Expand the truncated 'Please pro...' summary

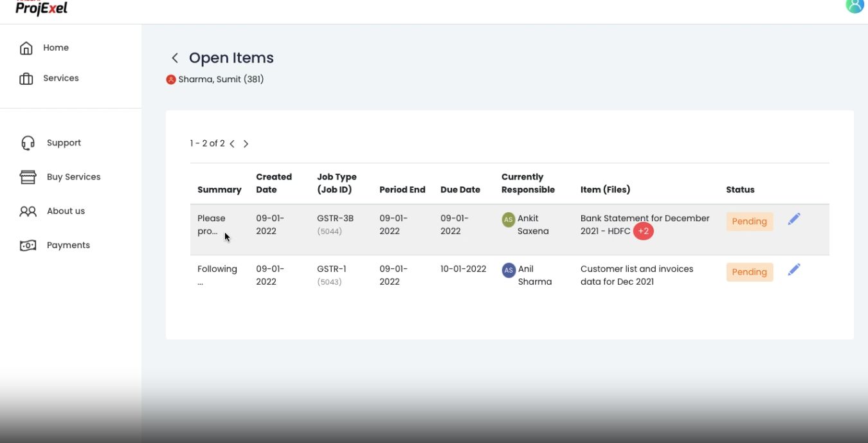(211, 224)
